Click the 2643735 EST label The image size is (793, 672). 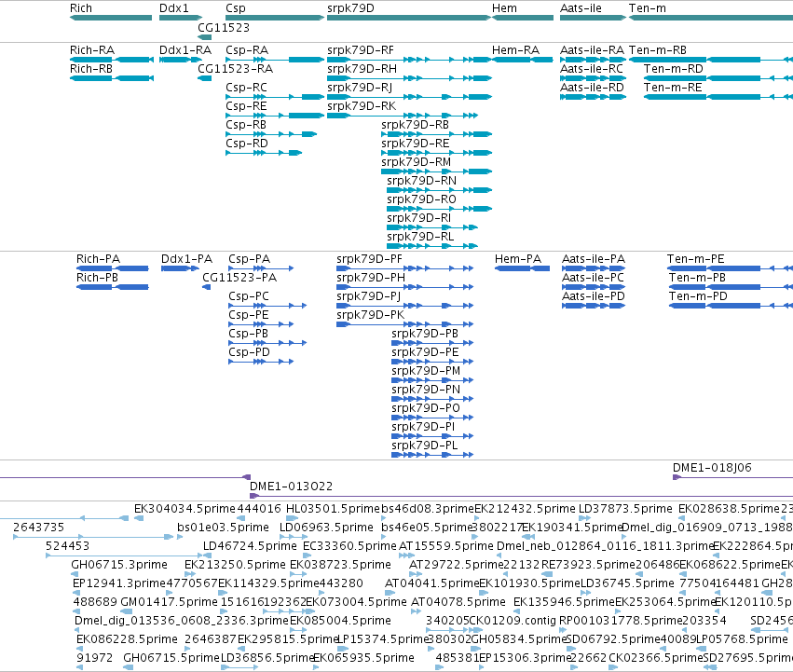click(x=39, y=528)
